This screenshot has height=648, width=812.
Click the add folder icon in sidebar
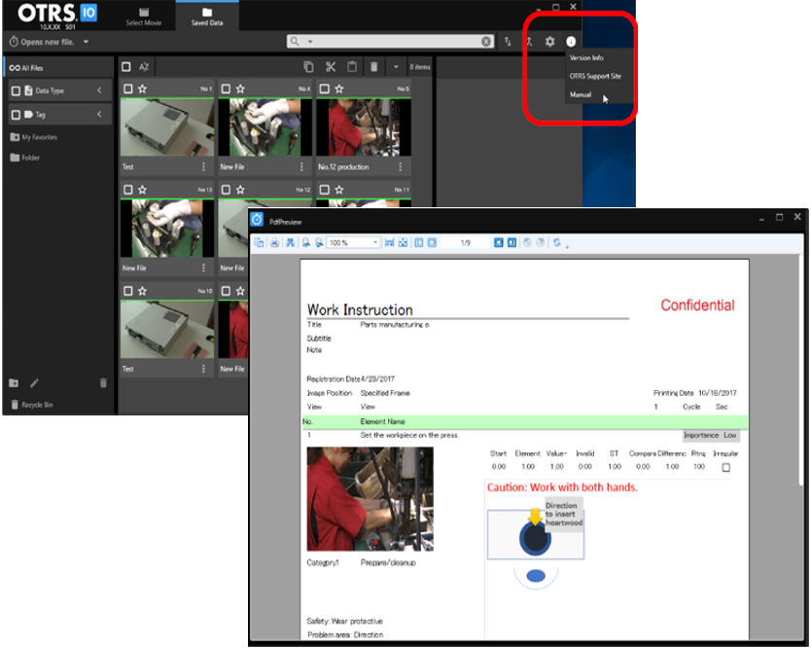point(14,383)
